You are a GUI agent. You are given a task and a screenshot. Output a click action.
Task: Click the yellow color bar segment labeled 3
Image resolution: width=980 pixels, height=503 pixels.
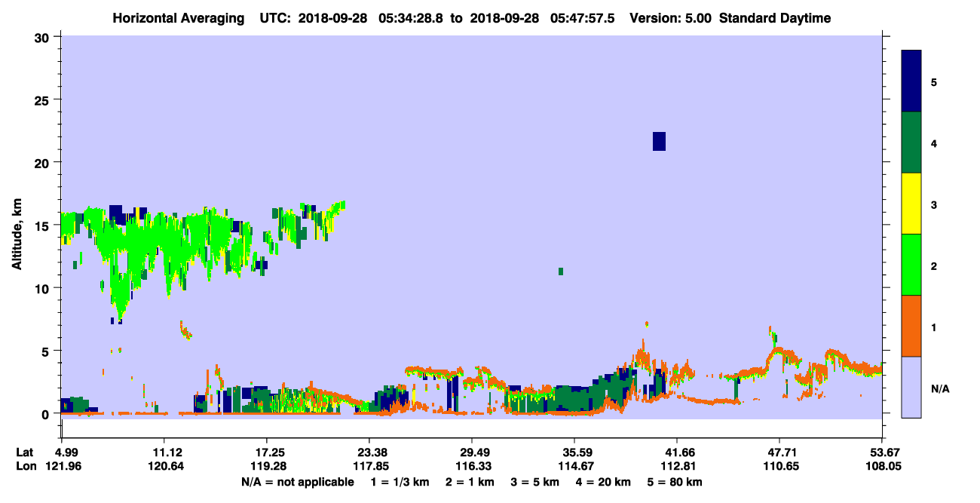coord(911,204)
